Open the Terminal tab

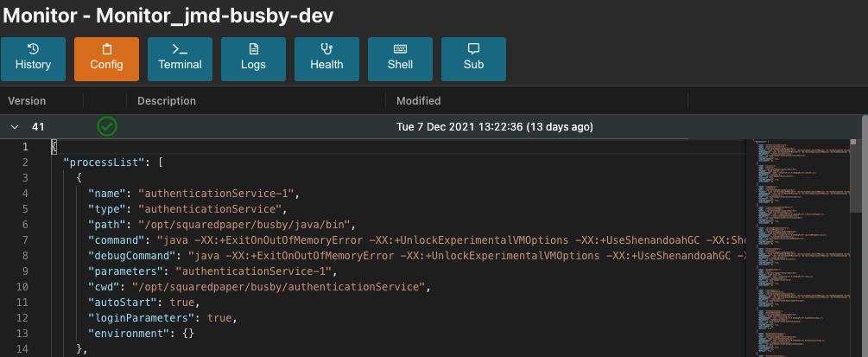click(x=180, y=59)
